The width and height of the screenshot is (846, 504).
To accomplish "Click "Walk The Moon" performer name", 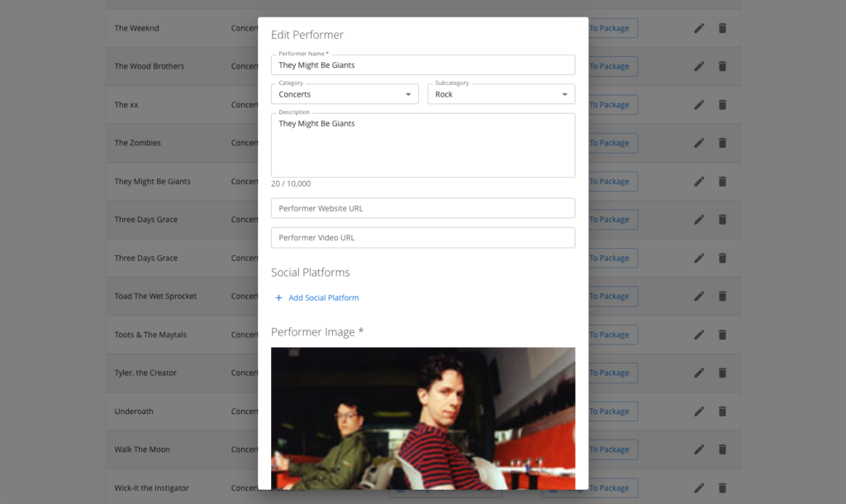I will (142, 449).
